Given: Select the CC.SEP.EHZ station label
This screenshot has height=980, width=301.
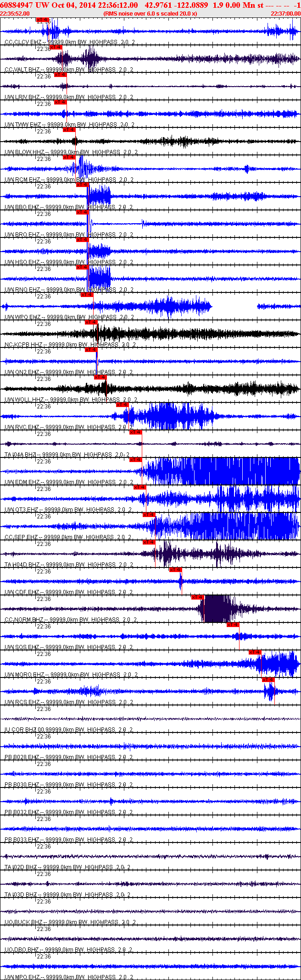Looking at the screenshot, I should coord(69,537).
